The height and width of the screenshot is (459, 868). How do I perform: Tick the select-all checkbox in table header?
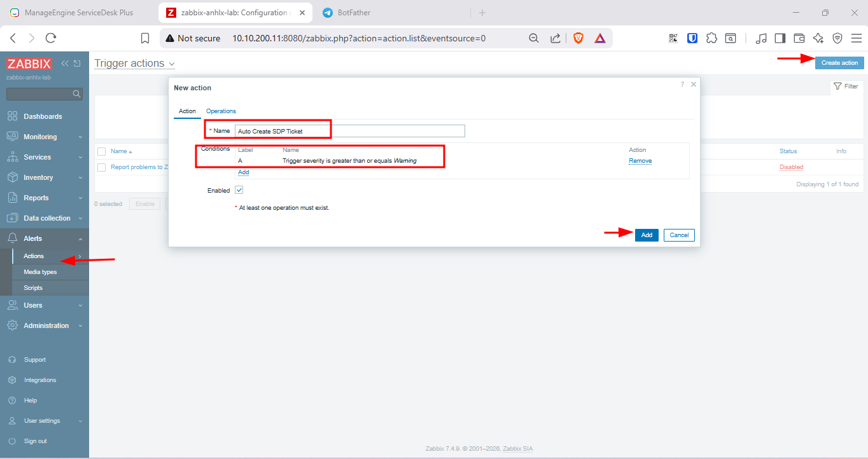tap(101, 151)
